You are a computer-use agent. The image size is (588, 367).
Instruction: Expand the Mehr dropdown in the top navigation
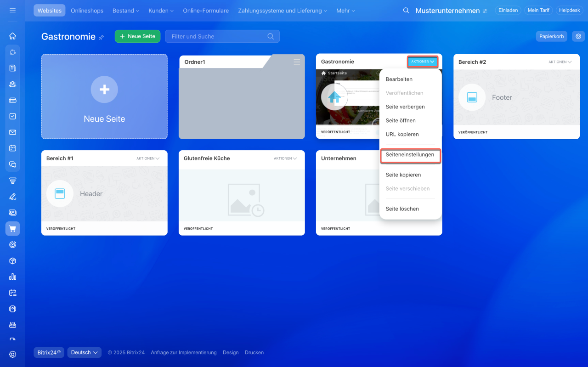click(345, 11)
